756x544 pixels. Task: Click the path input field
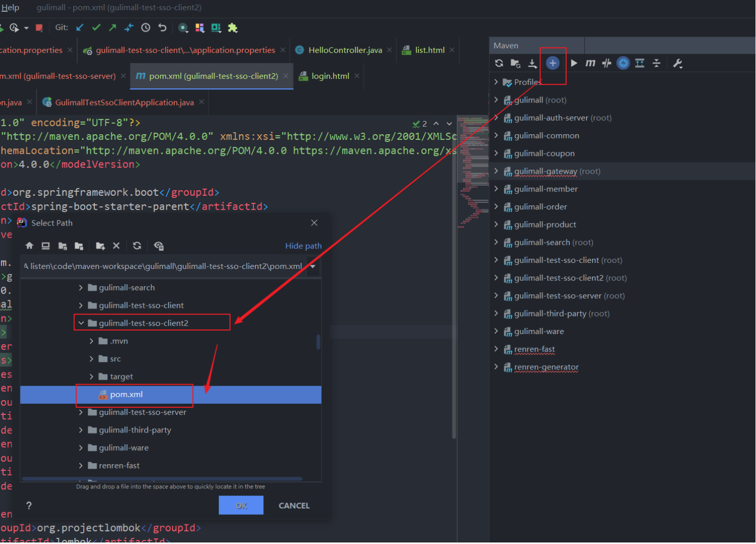coord(164,266)
